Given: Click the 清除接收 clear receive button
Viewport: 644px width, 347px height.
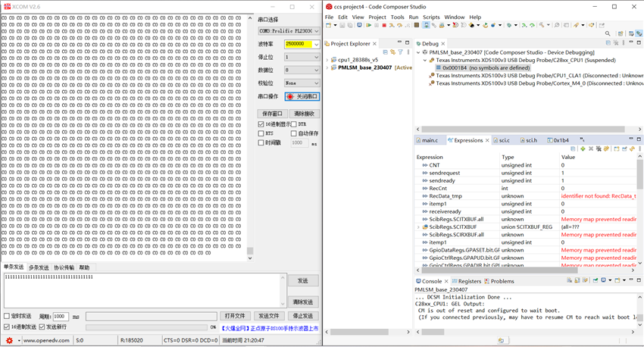Looking at the screenshot, I should [305, 114].
